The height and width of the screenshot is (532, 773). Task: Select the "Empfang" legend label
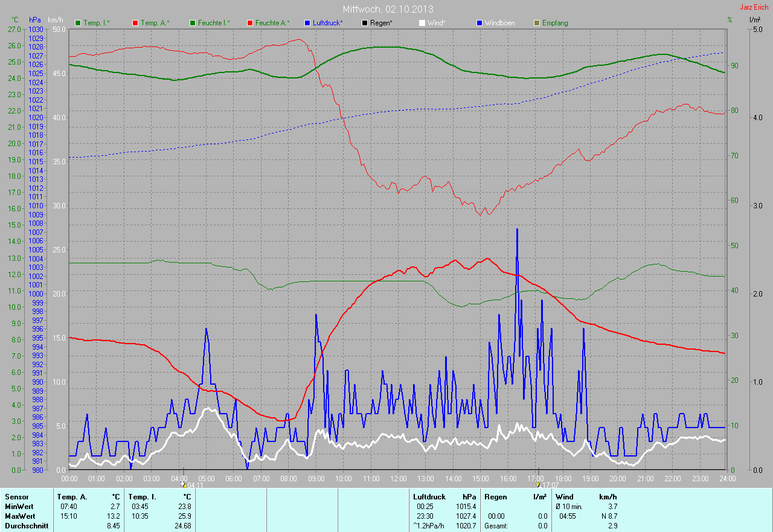coord(555,23)
